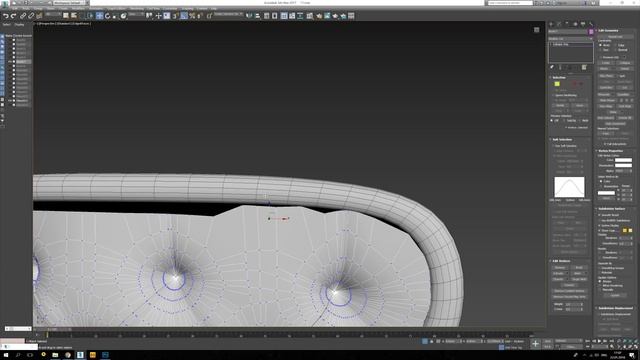Screen dimensions: 640x360
Task: Collapse the Soft Selection rollout header
Action: pyautogui.click(x=570, y=139)
